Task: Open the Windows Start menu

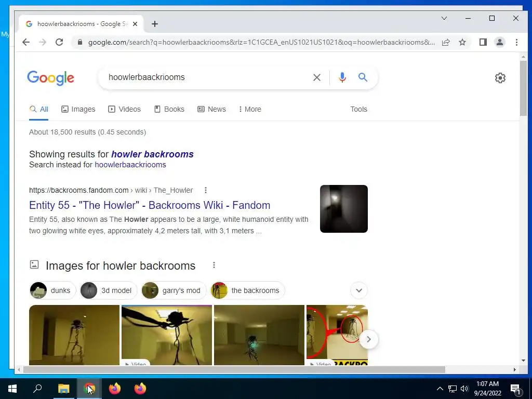Action: 12,389
